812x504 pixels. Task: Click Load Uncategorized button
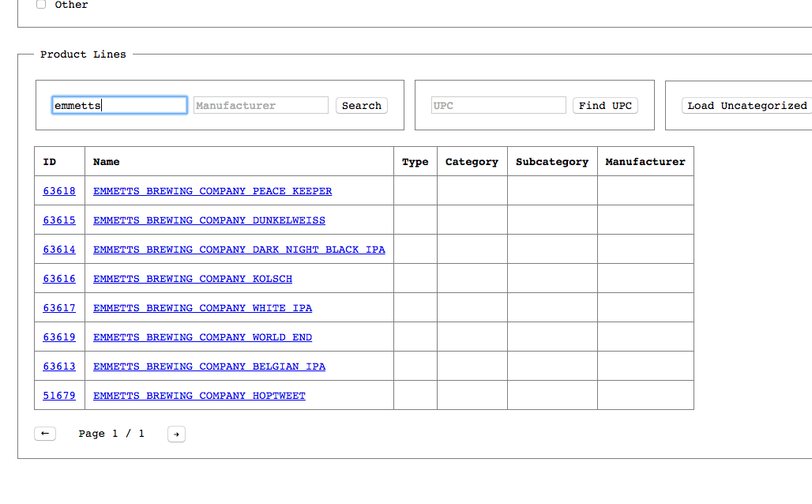[x=746, y=106]
